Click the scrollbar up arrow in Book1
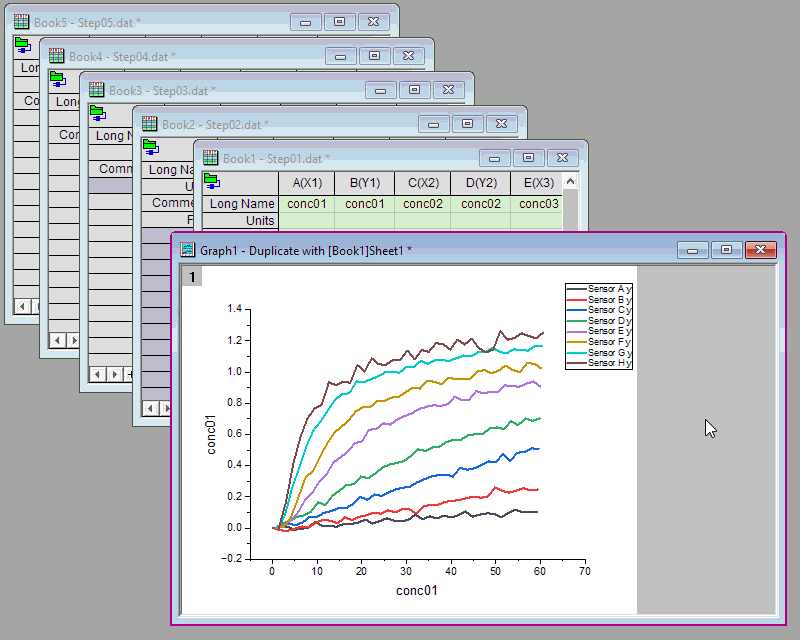This screenshot has height=640, width=800. pyautogui.click(x=570, y=182)
